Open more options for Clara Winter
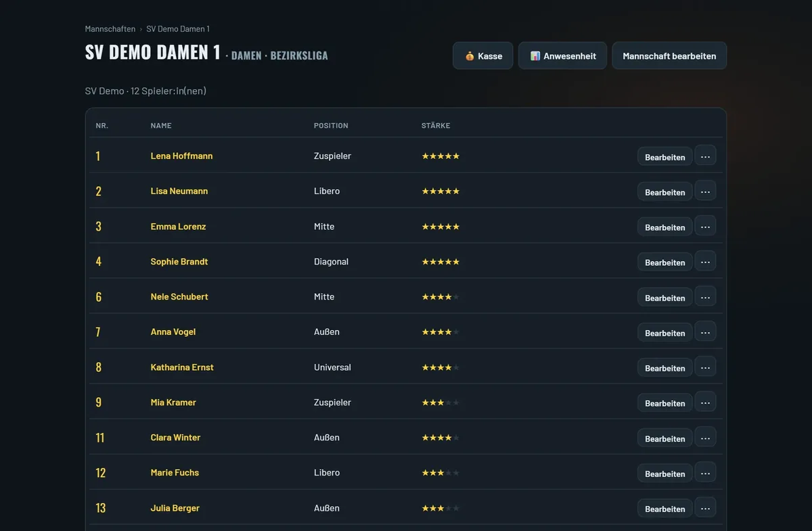812x531 pixels. pos(705,437)
